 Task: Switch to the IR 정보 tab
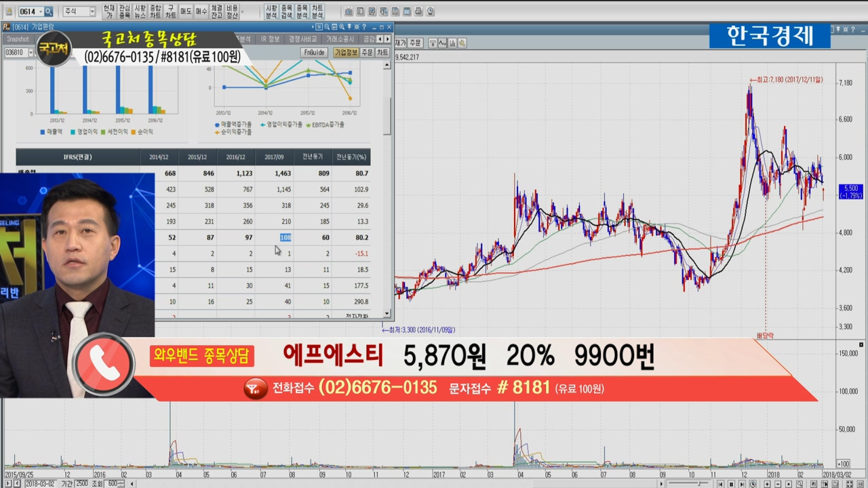click(270, 39)
